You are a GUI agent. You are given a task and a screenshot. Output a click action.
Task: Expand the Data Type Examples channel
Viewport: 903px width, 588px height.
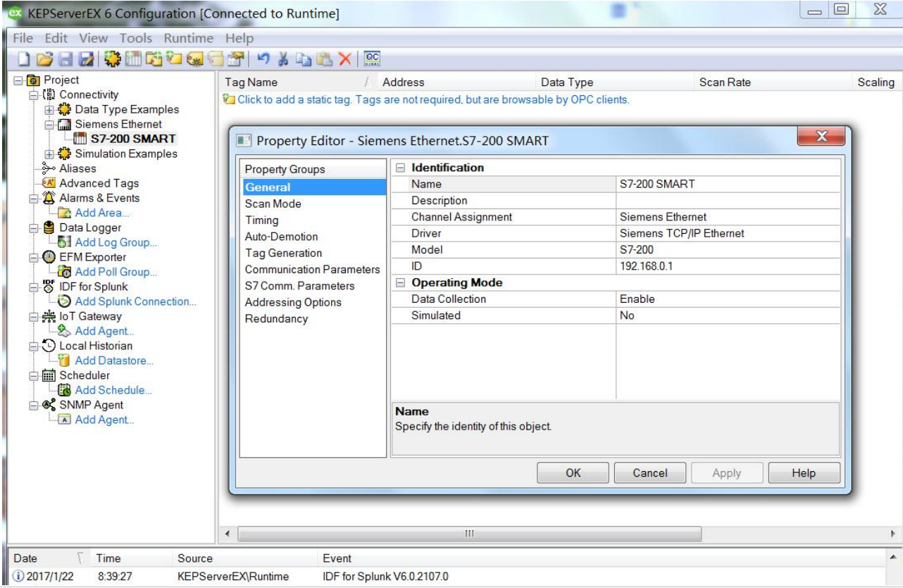point(49,109)
